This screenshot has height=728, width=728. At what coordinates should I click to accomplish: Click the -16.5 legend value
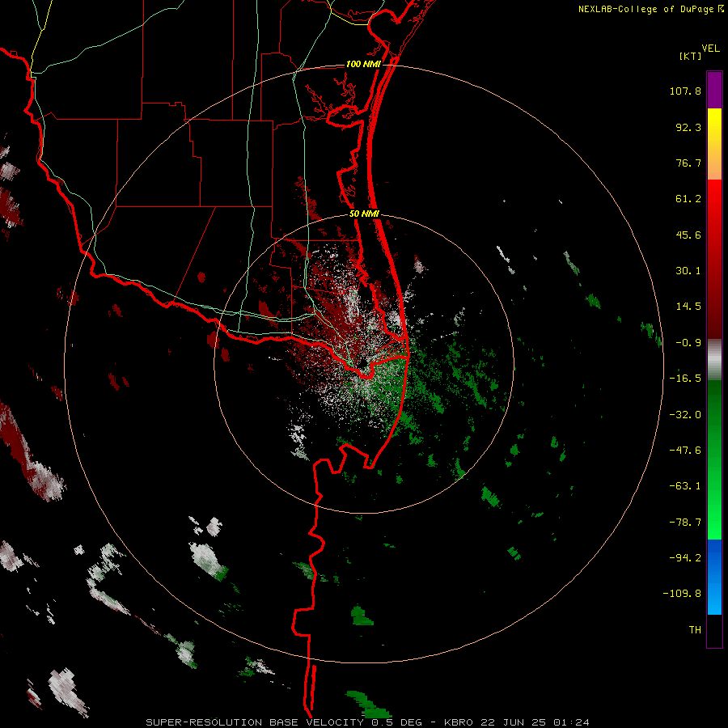tap(685, 379)
